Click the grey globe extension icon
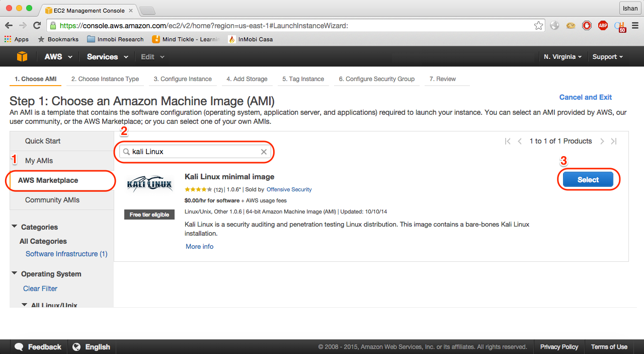 point(554,25)
